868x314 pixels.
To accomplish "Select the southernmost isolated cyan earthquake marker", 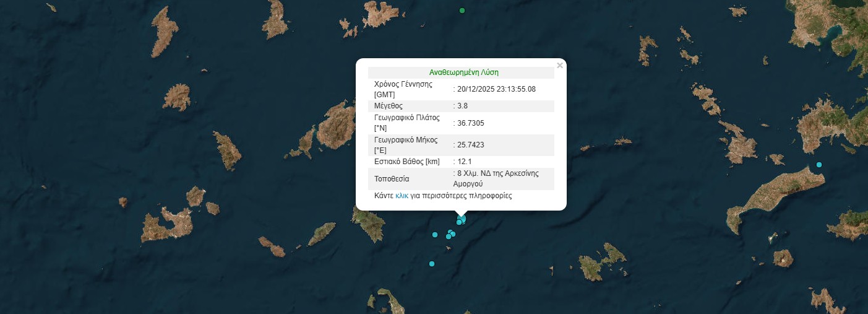I will pos(431,264).
